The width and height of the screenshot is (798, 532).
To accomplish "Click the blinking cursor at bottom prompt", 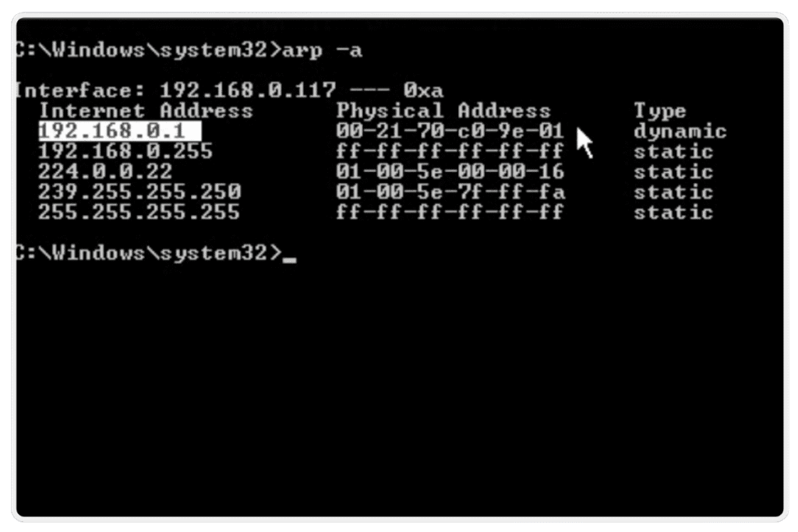I will click(290, 259).
